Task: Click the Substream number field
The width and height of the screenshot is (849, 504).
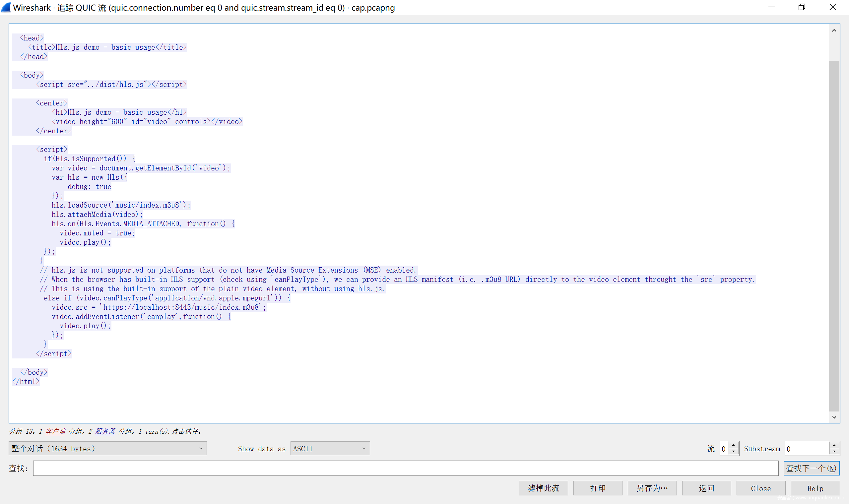Action: tap(806, 449)
